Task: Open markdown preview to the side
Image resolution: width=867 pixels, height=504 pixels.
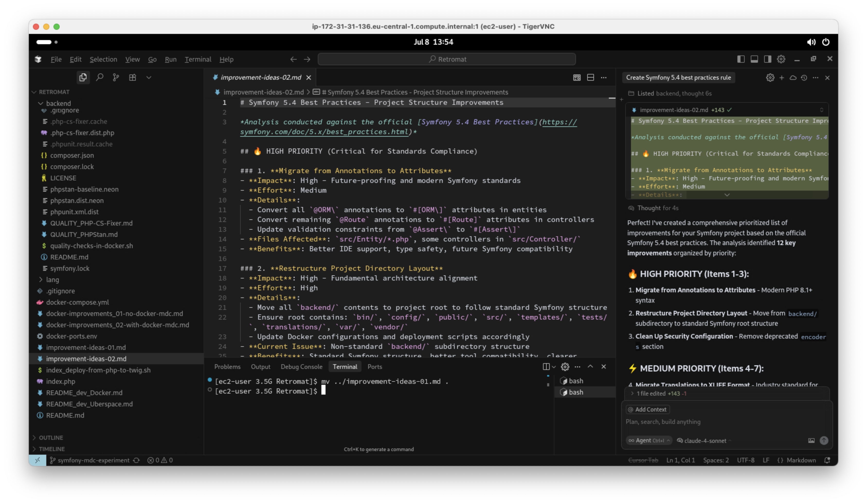Action: pyautogui.click(x=577, y=77)
